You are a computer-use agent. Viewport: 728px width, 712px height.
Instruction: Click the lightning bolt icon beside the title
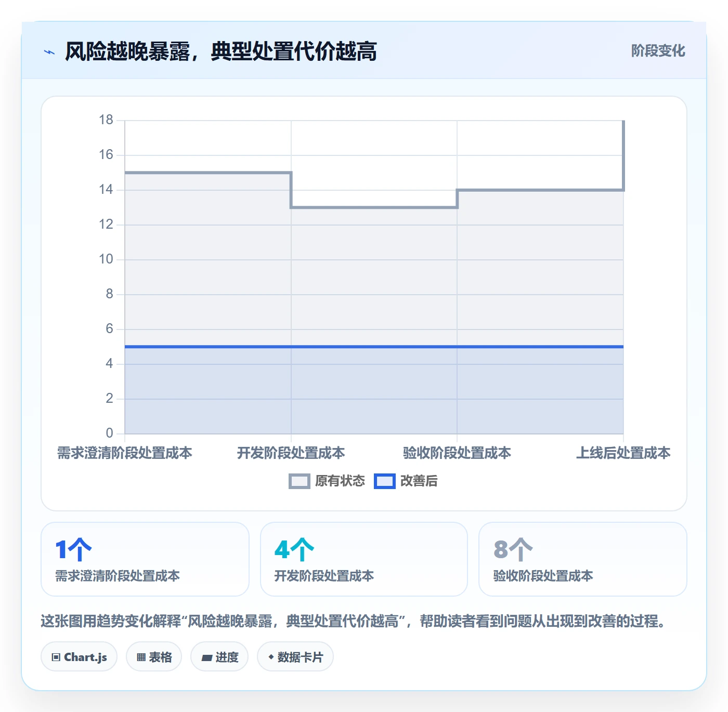(49, 52)
